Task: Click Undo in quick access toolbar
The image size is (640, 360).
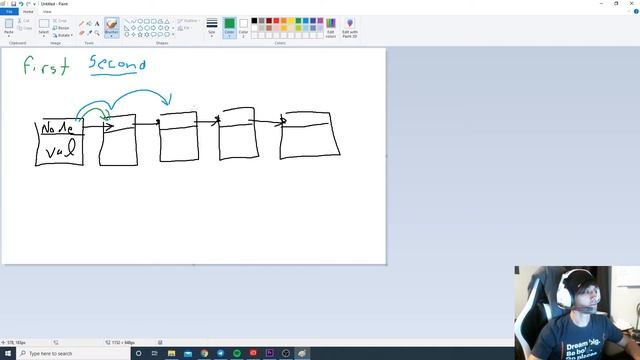Action: click(21, 4)
